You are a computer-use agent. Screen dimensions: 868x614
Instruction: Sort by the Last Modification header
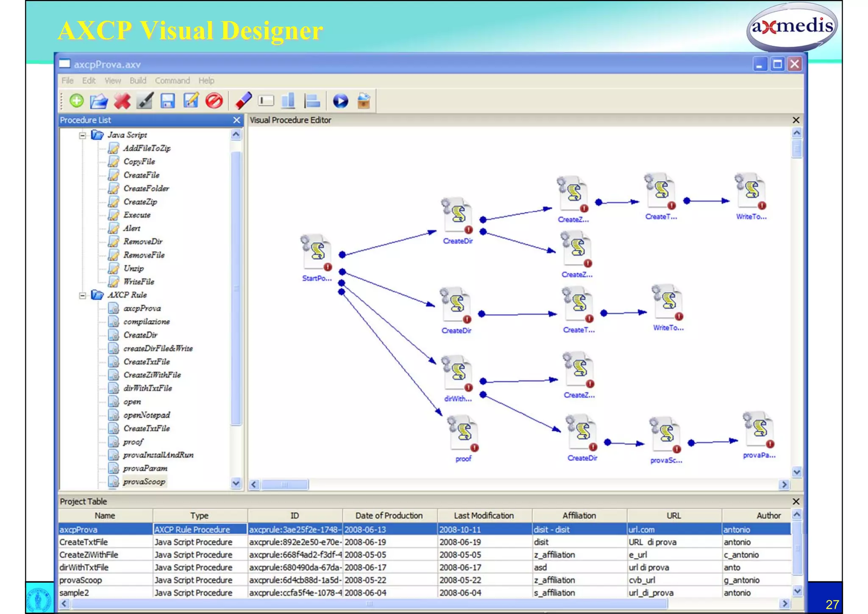pos(484,516)
